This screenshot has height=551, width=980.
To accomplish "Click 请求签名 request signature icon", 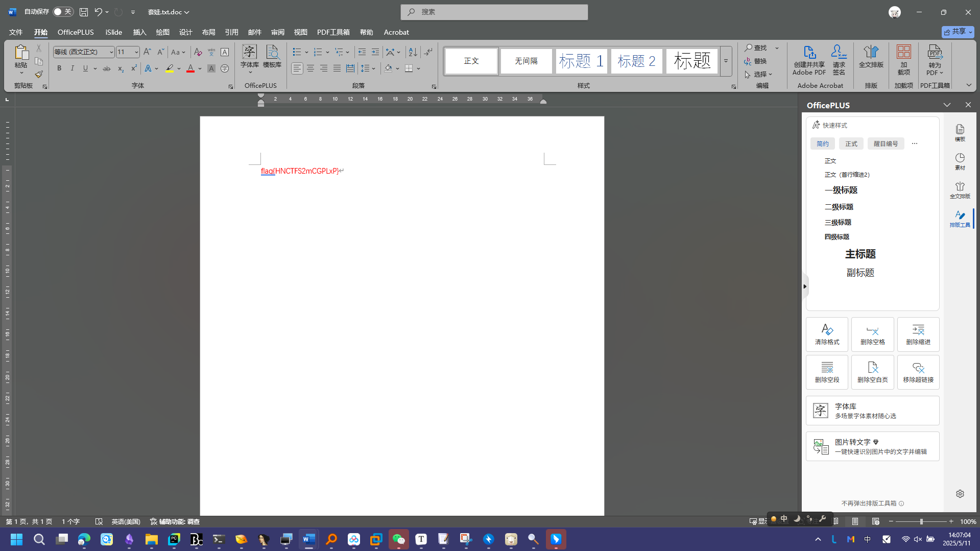I will [x=839, y=60].
